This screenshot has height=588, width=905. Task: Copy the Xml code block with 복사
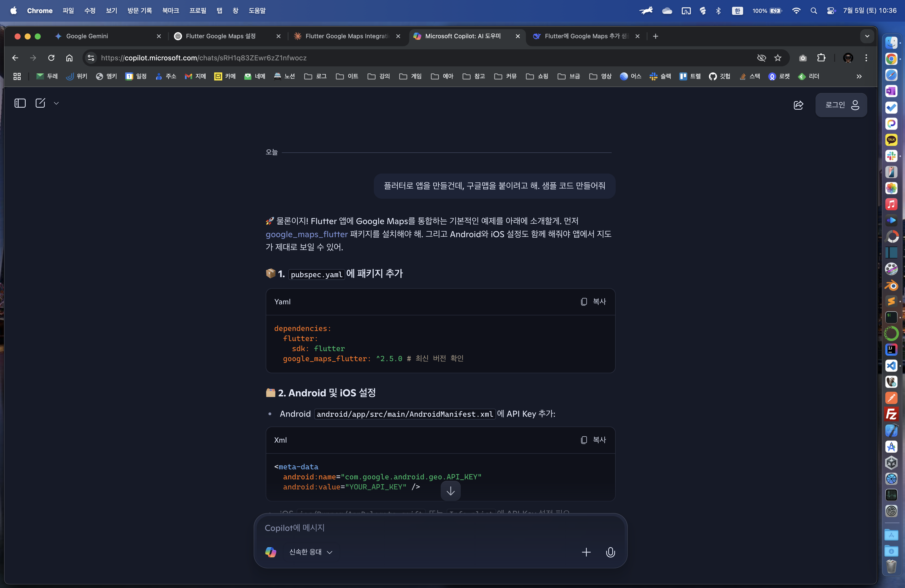coord(594,440)
